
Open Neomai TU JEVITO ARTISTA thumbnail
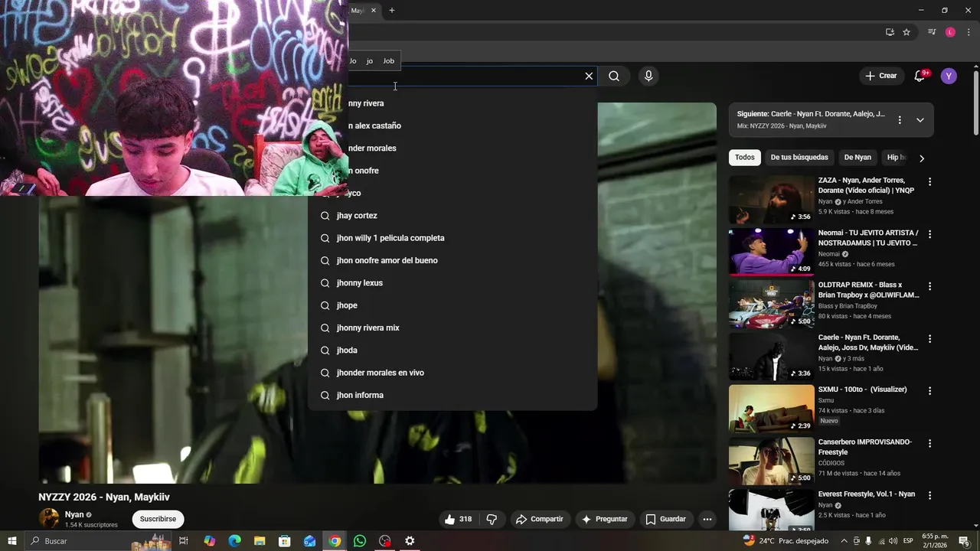tap(771, 252)
